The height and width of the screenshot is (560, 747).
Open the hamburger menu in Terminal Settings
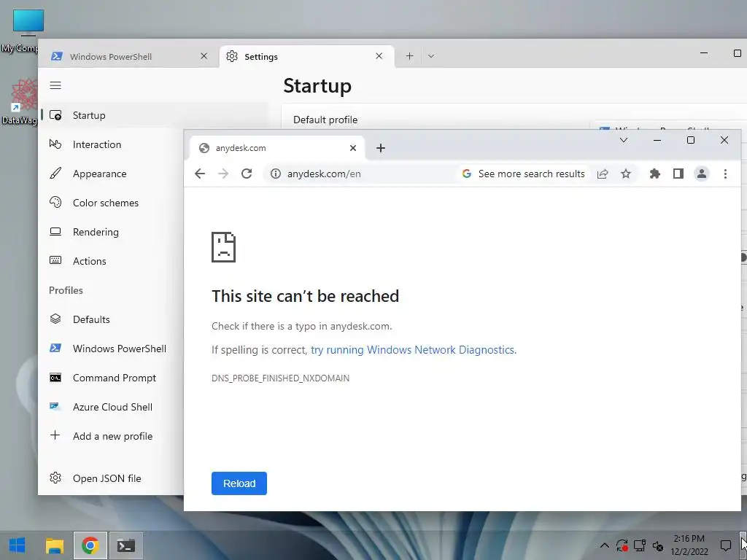(55, 85)
